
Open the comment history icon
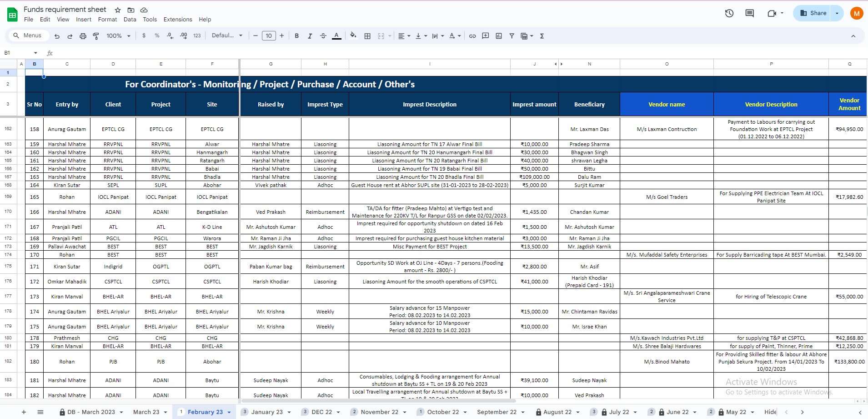coord(750,13)
